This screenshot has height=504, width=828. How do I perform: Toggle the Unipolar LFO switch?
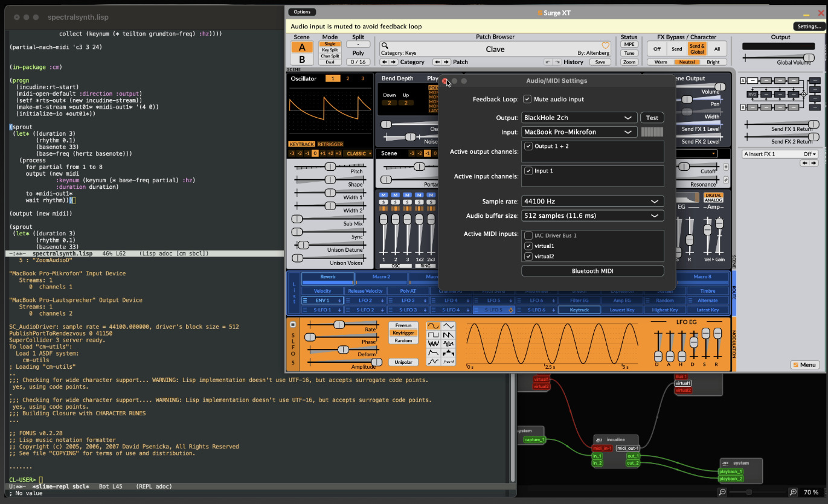point(403,362)
